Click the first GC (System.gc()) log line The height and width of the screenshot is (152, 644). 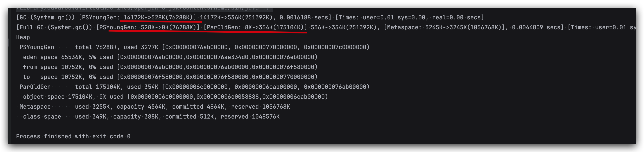[x=45, y=18]
